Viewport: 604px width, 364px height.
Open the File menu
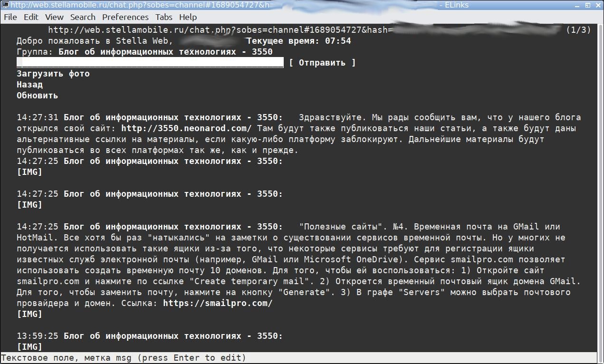coord(10,17)
